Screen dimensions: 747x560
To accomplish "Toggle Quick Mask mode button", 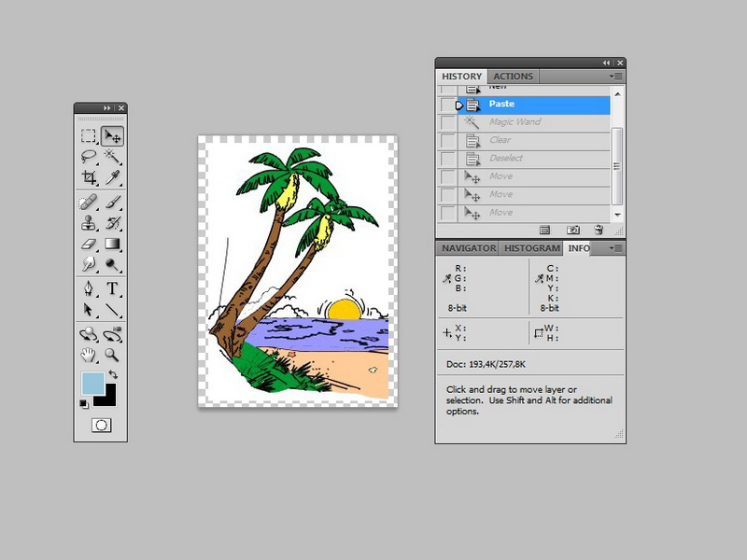I will tap(101, 425).
